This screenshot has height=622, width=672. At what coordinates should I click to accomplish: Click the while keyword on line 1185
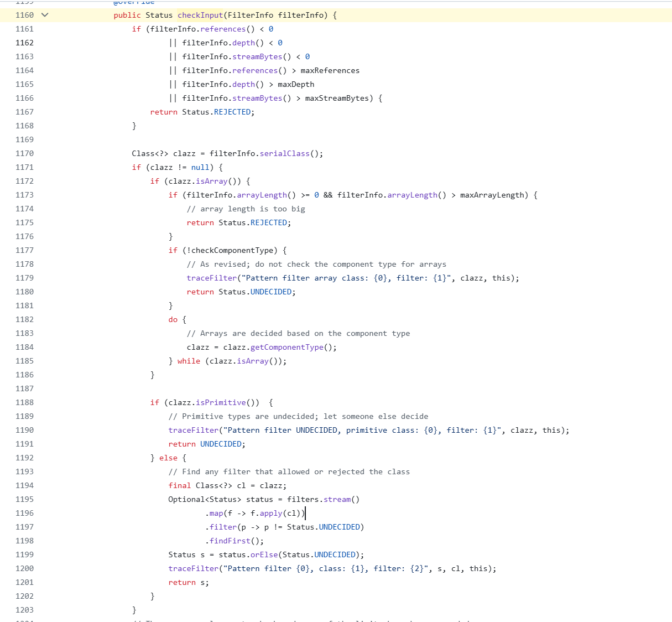[189, 361]
